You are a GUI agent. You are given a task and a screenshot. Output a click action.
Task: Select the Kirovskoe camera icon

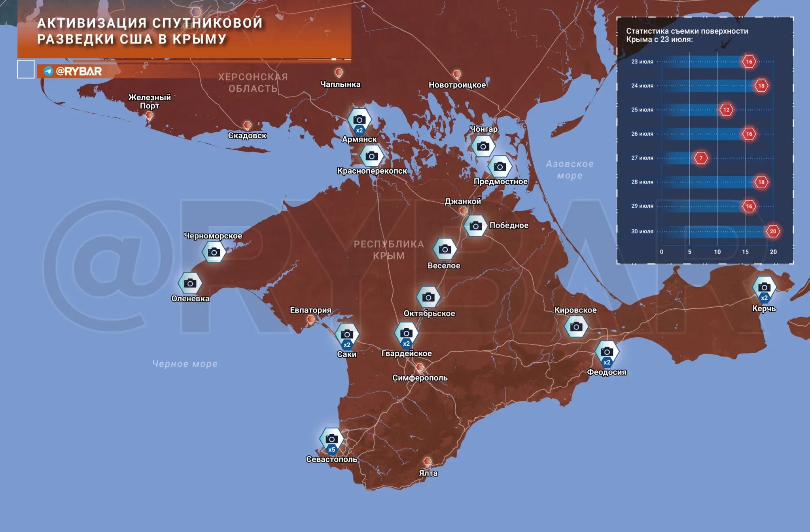[x=576, y=327]
